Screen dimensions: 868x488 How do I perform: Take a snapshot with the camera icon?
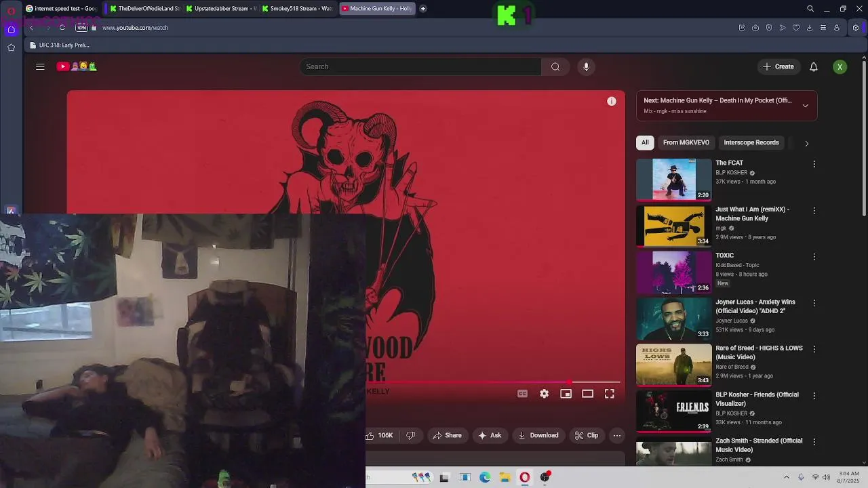(755, 28)
